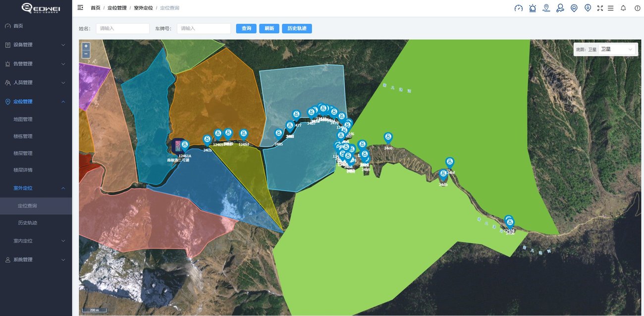Open 楼层管理 menu item
Screen dimensions: 644x316
point(36,153)
